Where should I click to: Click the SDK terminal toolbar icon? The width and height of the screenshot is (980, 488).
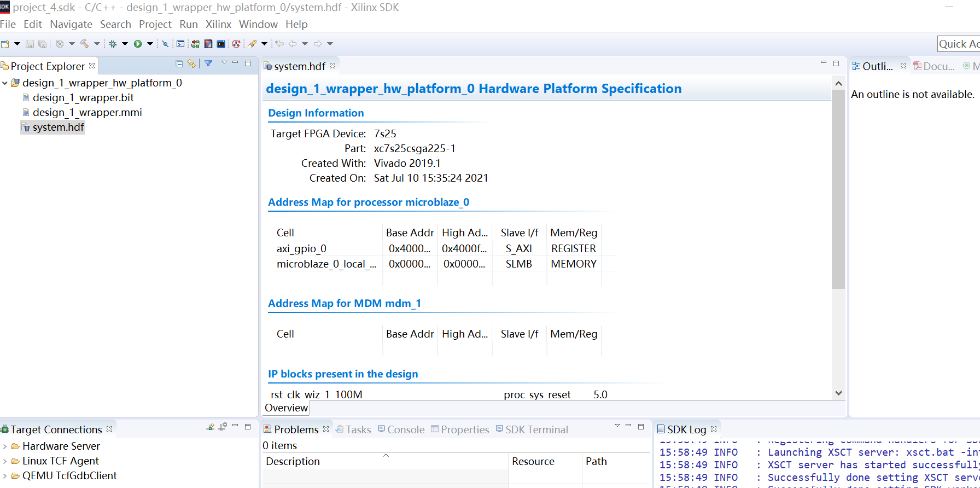[x=221, y=44]
